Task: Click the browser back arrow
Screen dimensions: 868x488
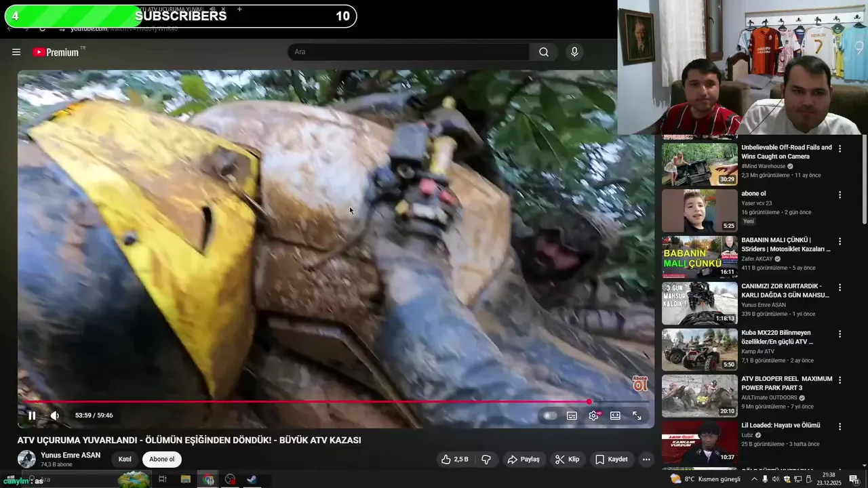Action: coord(9,29)
